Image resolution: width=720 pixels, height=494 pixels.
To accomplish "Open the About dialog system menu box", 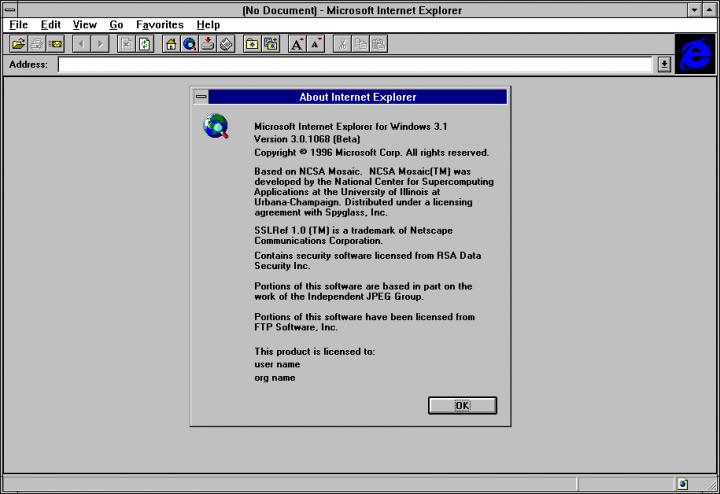I will pos(201,97).
